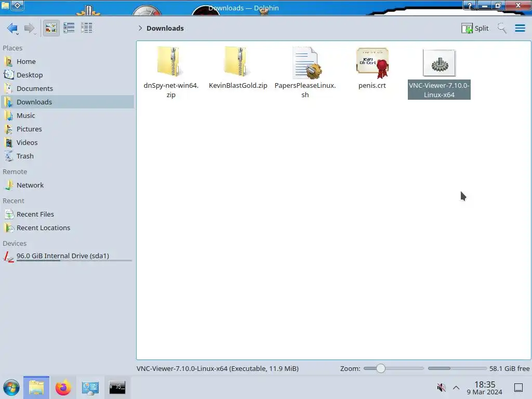Click the Dolphin file manager taskbar button
Image resolution: width=532 pixels, height=399 pixels.
36,388
